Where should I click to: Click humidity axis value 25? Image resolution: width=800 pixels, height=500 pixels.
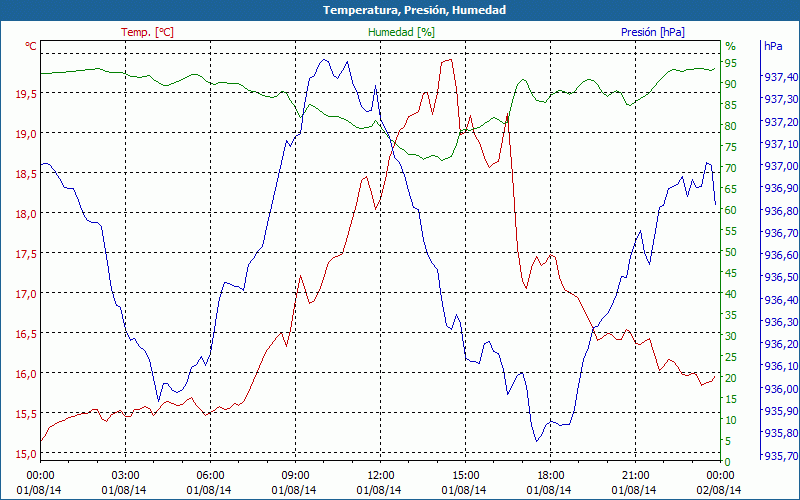pos(731,357)
